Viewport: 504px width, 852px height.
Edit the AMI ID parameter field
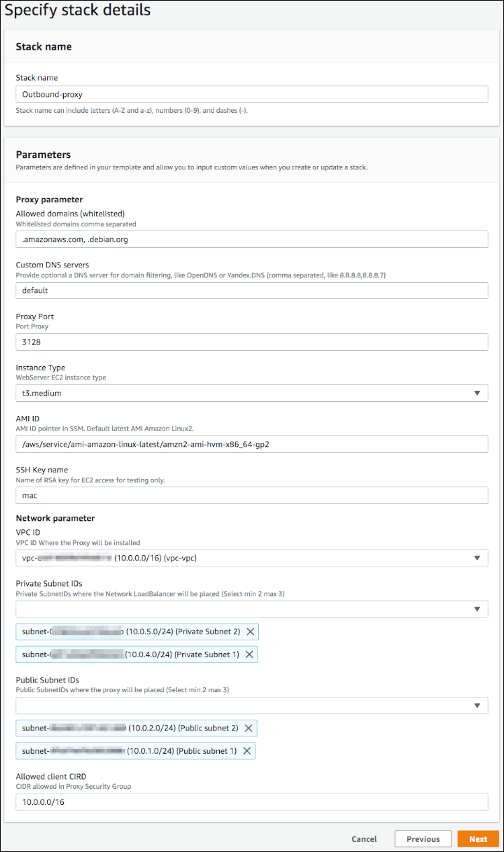click(252, 444)
